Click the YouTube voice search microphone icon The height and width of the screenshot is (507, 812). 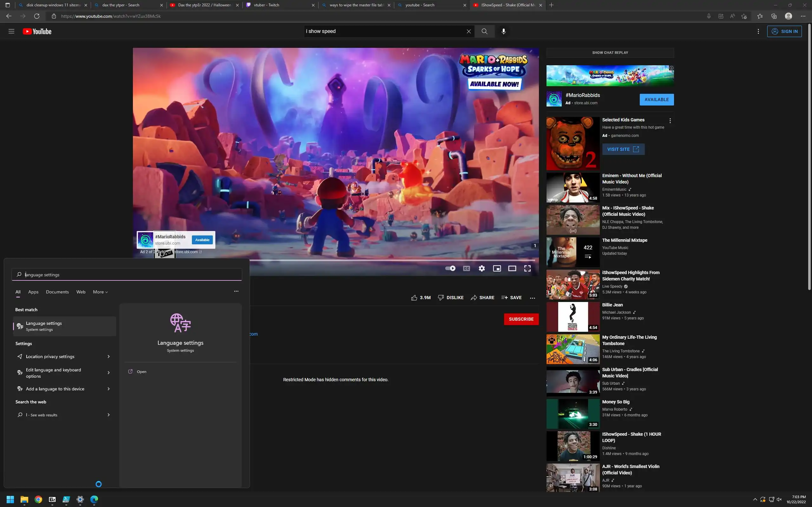pyautogui.click(x=503, y=31)
